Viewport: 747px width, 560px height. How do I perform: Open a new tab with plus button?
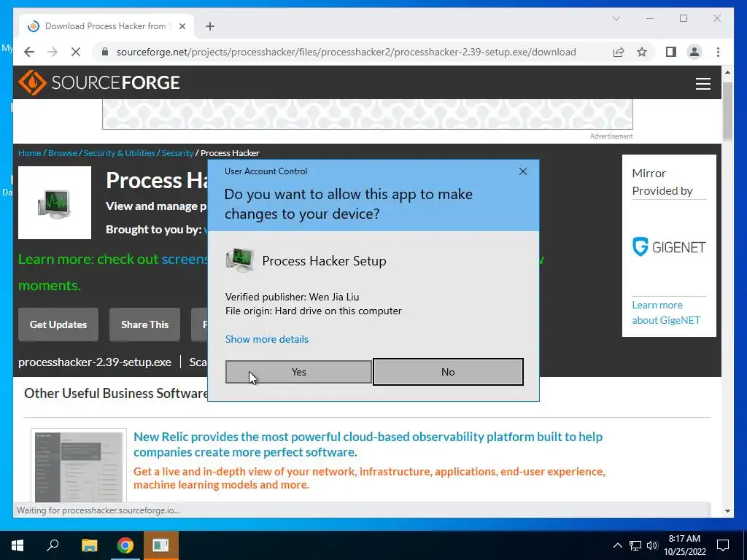coord(210,26)
